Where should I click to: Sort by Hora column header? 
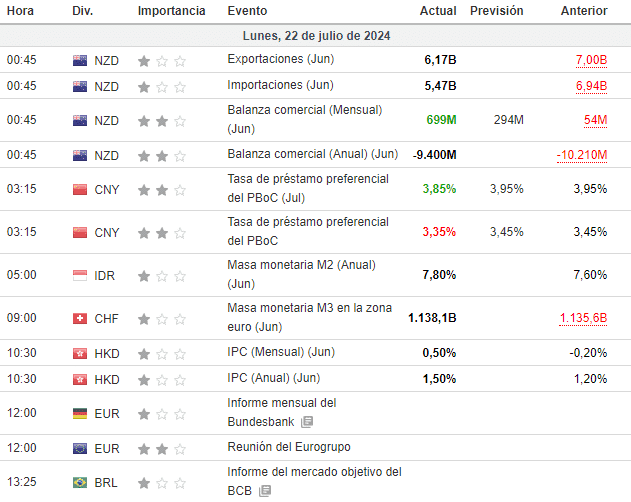tap(21, 11)
